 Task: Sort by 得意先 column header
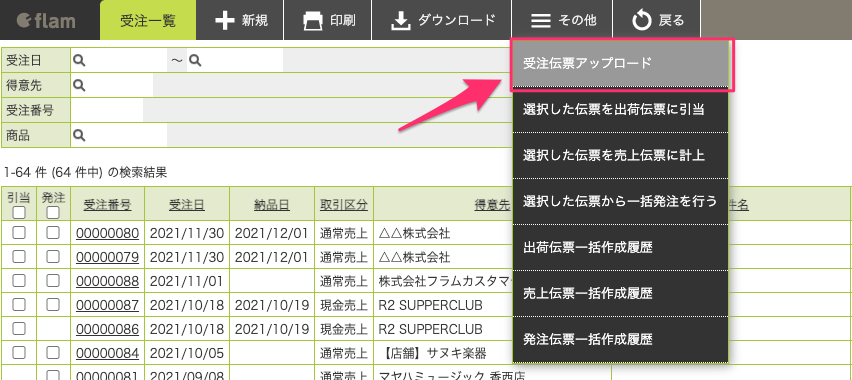tap(492, 205)
